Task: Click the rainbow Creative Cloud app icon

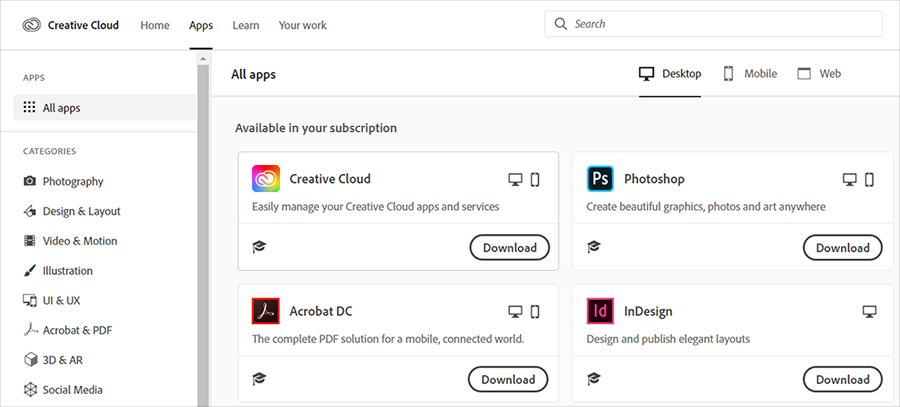Action: coord(266,179)
